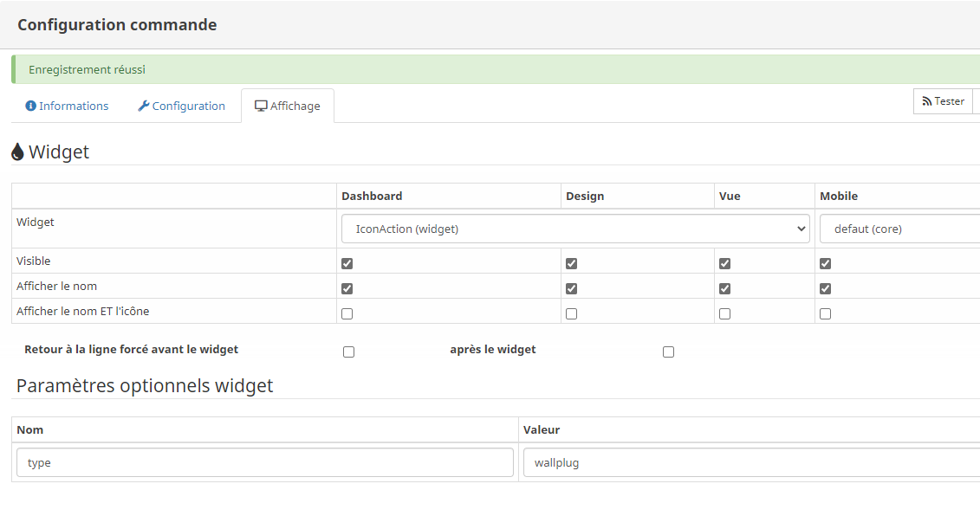Uncheck Visible for Design
Viewport: 980px width, 516px height.
(571, 263)
